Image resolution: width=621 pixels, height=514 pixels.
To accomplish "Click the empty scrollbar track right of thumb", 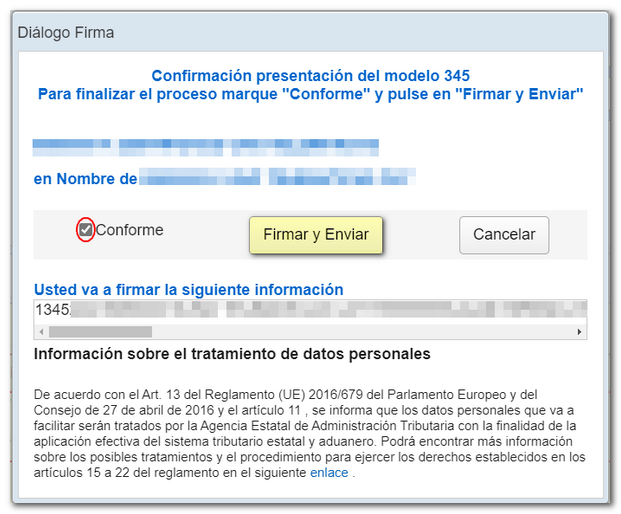I will pos(360,331).
